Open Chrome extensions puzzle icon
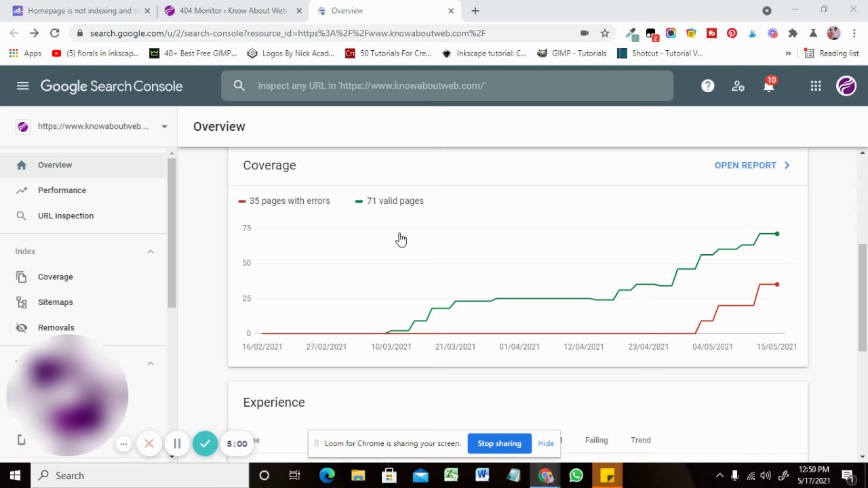Viewport: 868px width, 488px height. [793, 33]
